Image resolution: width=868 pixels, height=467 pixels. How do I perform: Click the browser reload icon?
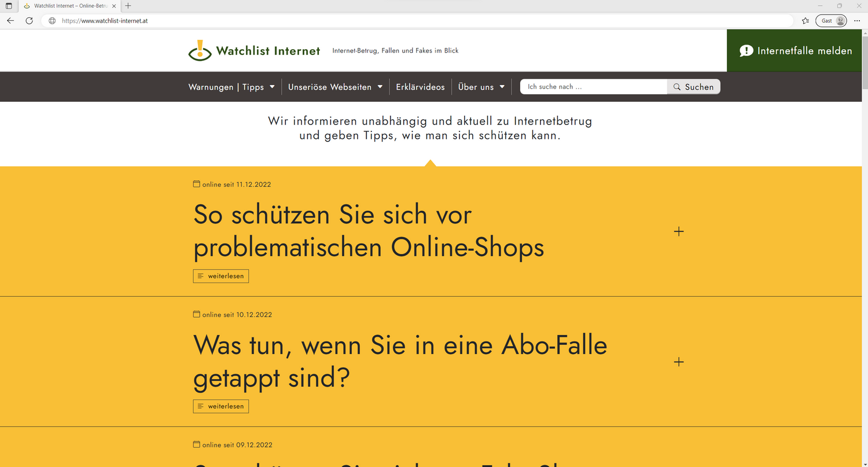click(x=29, y=20)
